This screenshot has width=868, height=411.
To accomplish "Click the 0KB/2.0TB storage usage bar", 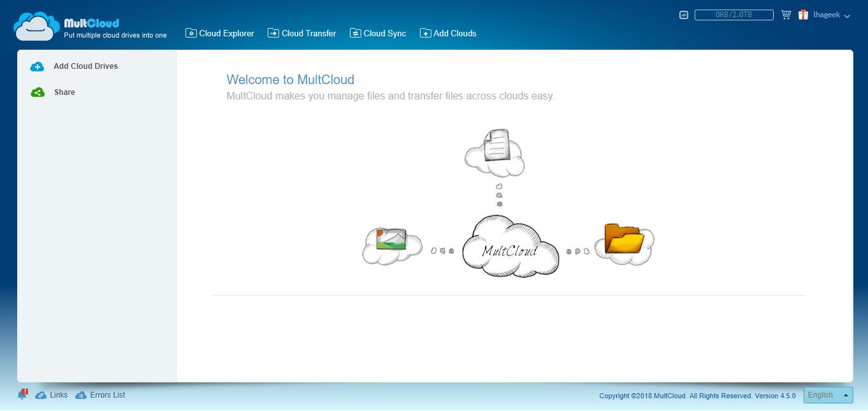I will click(734, 15).
